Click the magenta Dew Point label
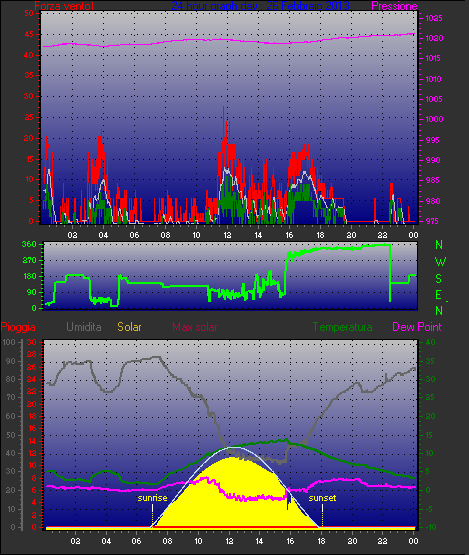 pos(417,327)
